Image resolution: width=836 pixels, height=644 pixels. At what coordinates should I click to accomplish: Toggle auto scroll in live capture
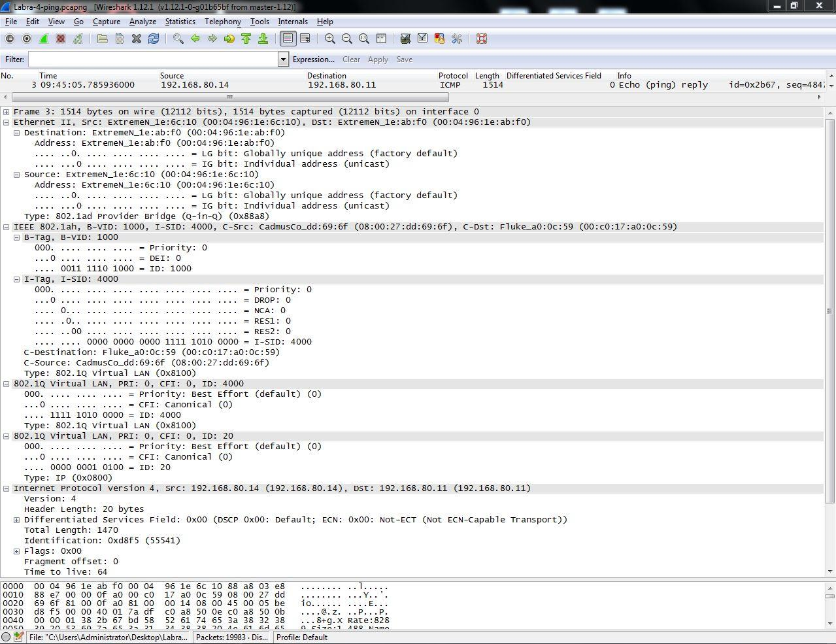(x=305, y=39)
